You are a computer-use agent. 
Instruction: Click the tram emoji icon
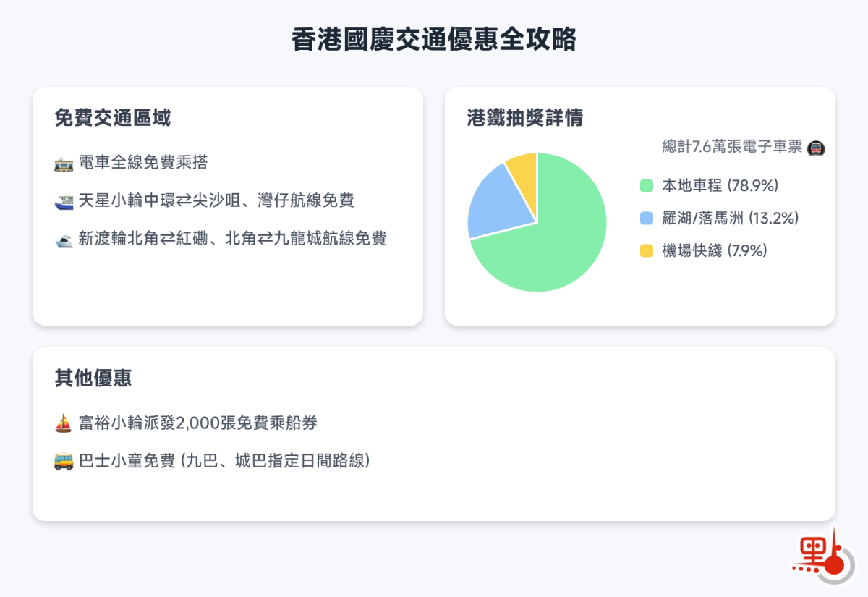(64, 164)
